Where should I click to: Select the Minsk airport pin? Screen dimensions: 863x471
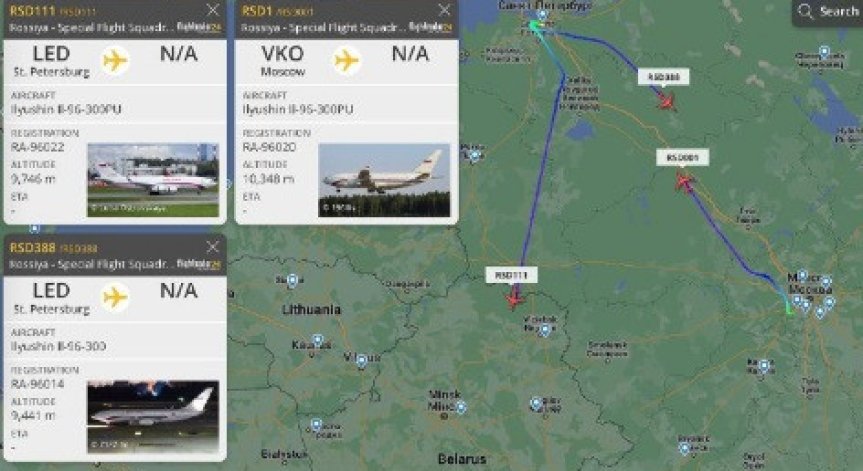(461, 407)
